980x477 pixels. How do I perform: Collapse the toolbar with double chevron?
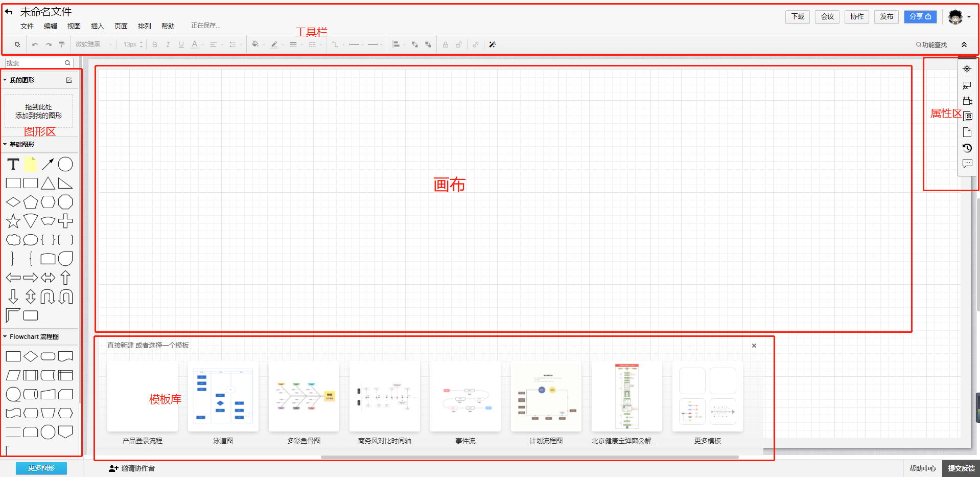[x=964, y=44]
